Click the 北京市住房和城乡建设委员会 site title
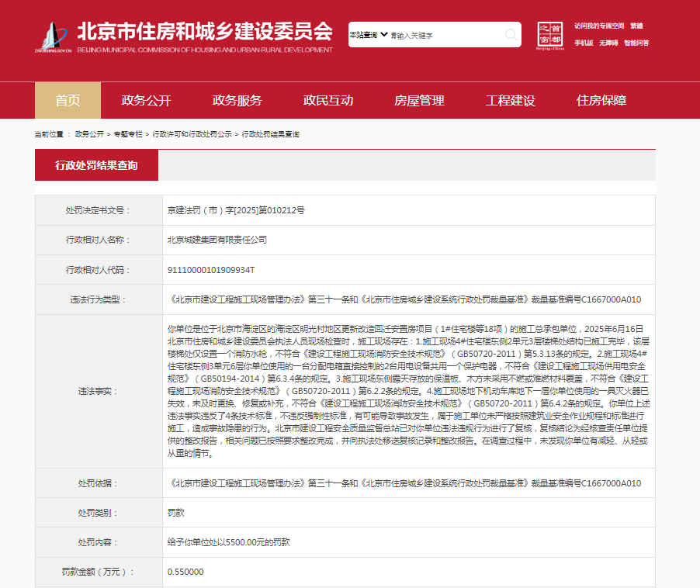Viewport: 700px width, 588px height. click(205, 31)
